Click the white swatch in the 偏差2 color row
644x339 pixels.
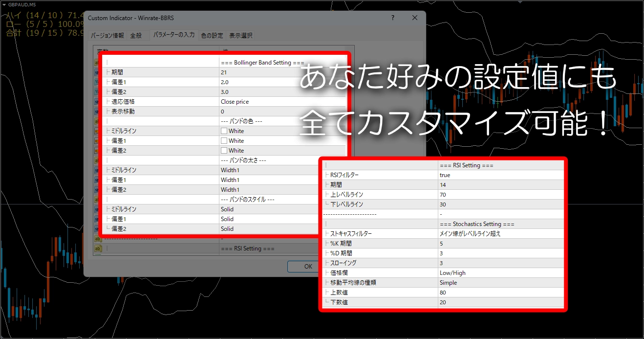(x=224, y=151)
